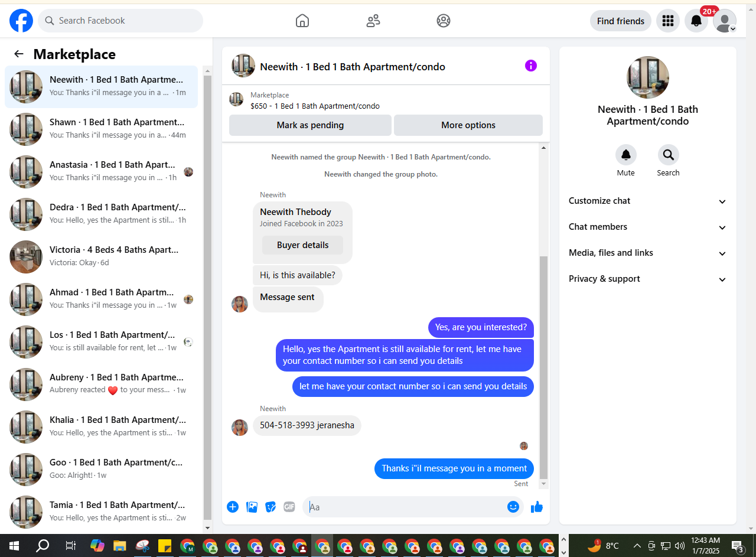
Task: Open Goo conversation in list
Action: coord(101,470)
